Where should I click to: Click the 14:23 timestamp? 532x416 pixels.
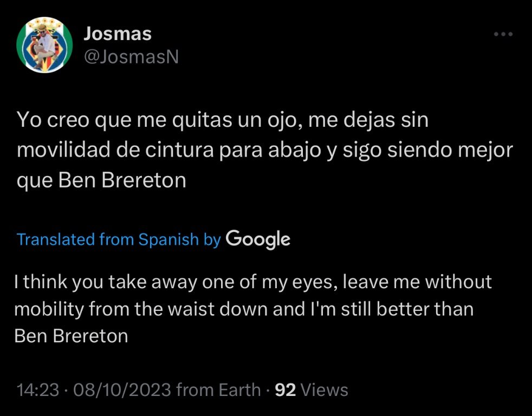[x=37, y=389]
